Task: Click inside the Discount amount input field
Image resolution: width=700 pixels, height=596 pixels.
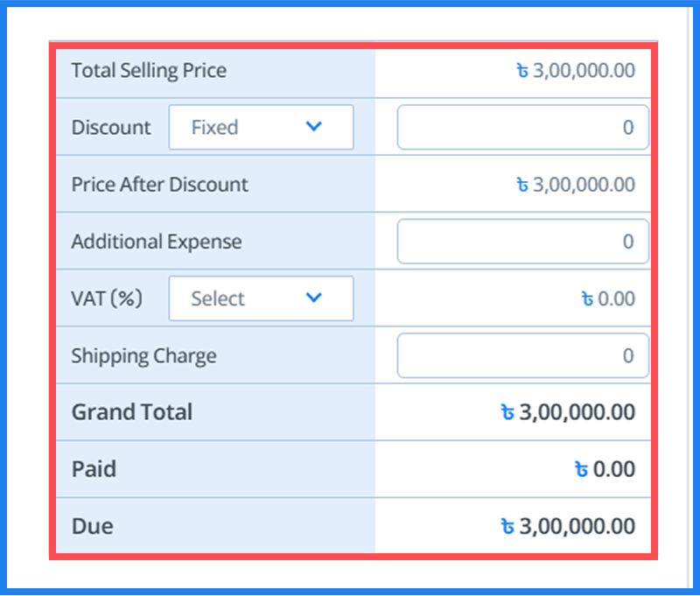Action: (522, 127)
